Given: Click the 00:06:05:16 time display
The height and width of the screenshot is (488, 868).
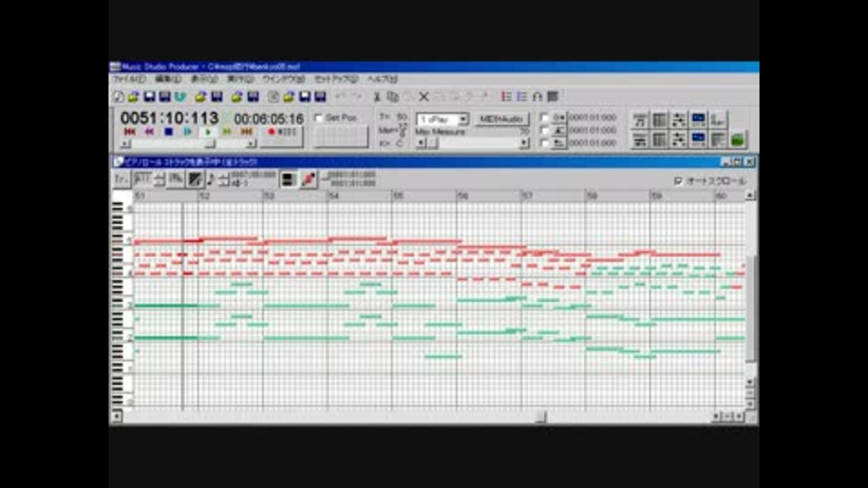Looking at the screenshot, I should pyautogui.click(x=269, y=119).
